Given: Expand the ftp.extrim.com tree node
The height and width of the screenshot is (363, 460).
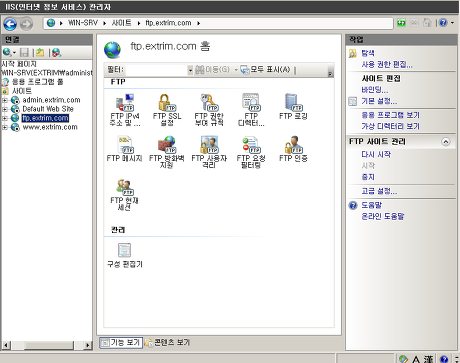Looking at the screenshot, I should click(x=5, y=118).
